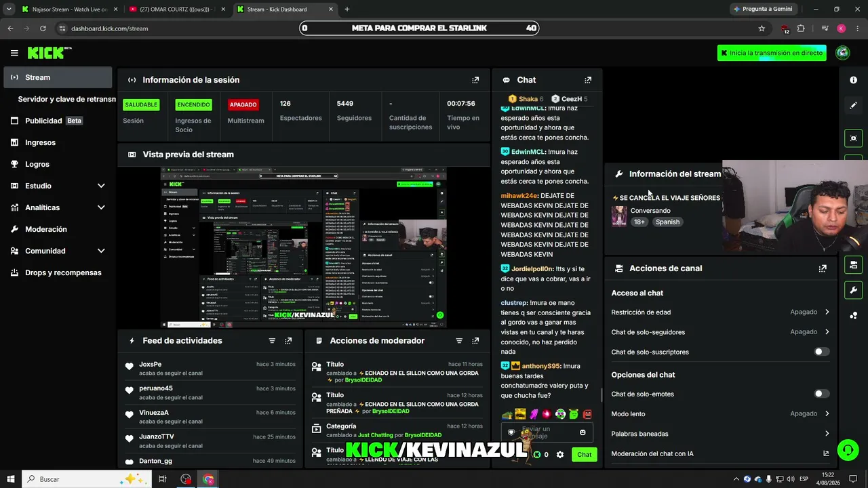Image resolution: width=868 pixels, height=488 pixels.
Task: Open the hamburger menu beside Kick logo
Action: (14, 53)
